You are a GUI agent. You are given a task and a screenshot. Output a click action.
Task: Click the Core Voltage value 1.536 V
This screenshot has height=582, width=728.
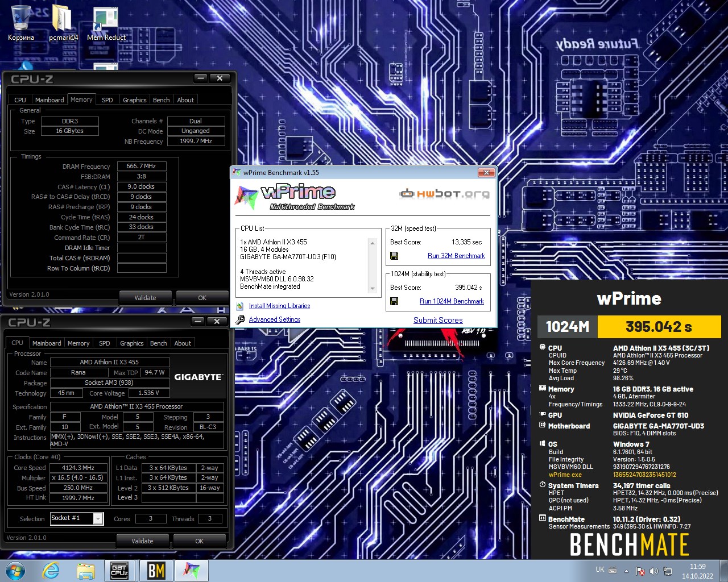[149, 393]
